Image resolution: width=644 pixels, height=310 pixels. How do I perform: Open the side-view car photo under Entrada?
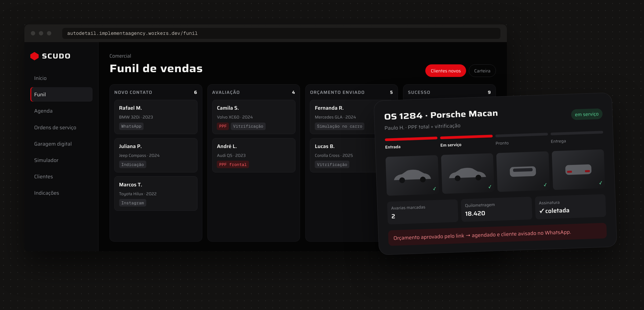pos(412,175)
